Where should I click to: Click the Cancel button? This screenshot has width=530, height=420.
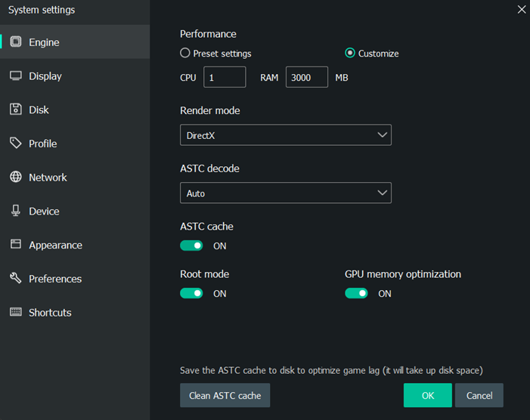tap(479, 395)
